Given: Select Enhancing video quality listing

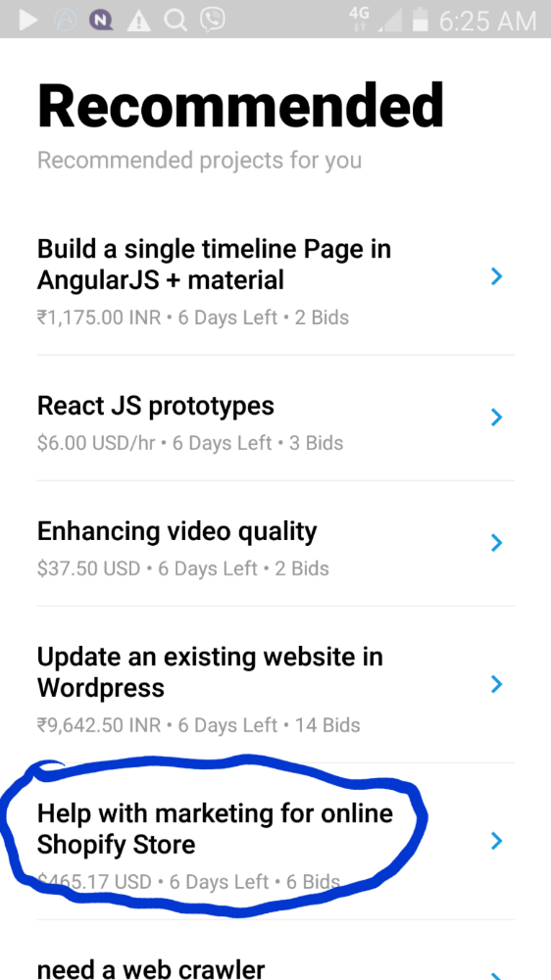Looking at the screenshot, I should click(x=275, y=544).
